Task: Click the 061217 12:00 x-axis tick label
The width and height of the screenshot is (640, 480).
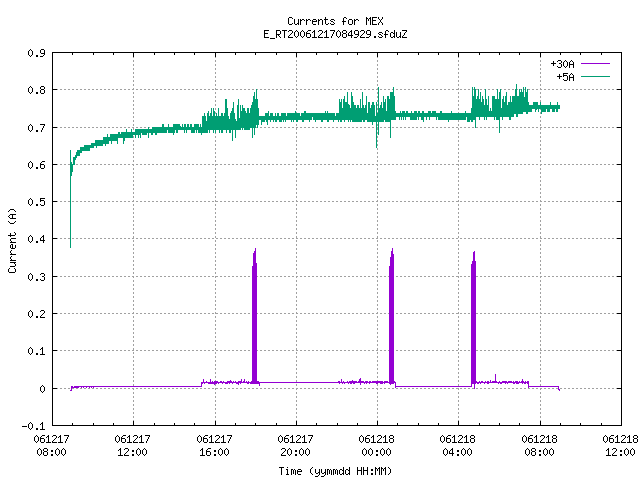Action: pyautogui.click(x=132, y=445)
